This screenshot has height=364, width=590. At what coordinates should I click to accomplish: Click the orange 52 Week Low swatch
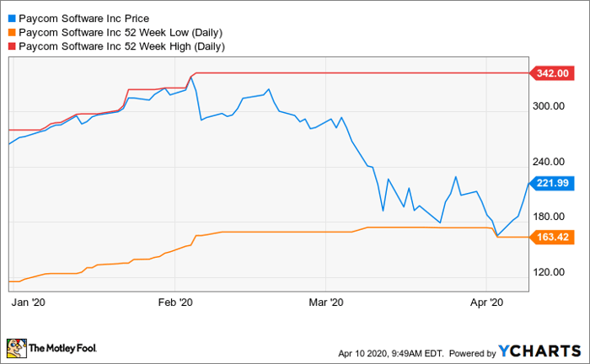[x=9, y=32]
